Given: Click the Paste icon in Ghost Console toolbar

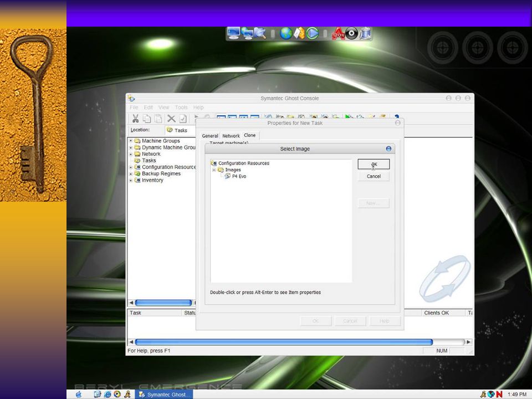Looking at the screenshot, I should [x=158, y=119].
